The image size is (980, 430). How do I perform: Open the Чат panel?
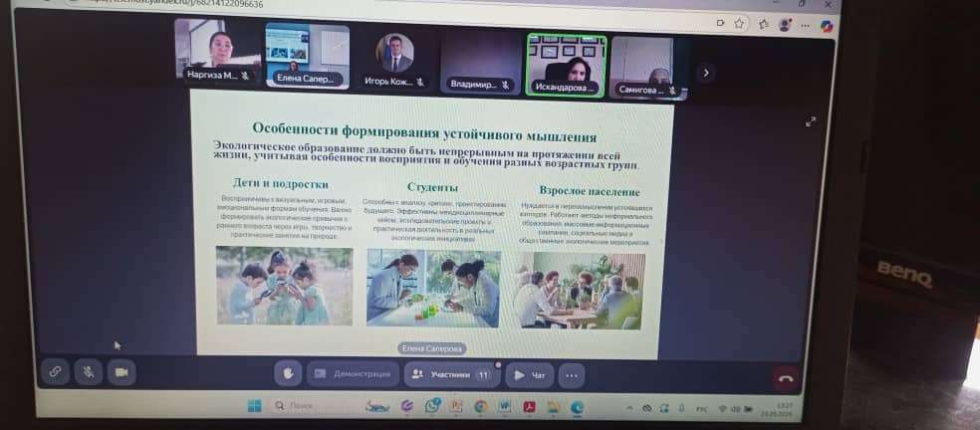pos(530,375)
